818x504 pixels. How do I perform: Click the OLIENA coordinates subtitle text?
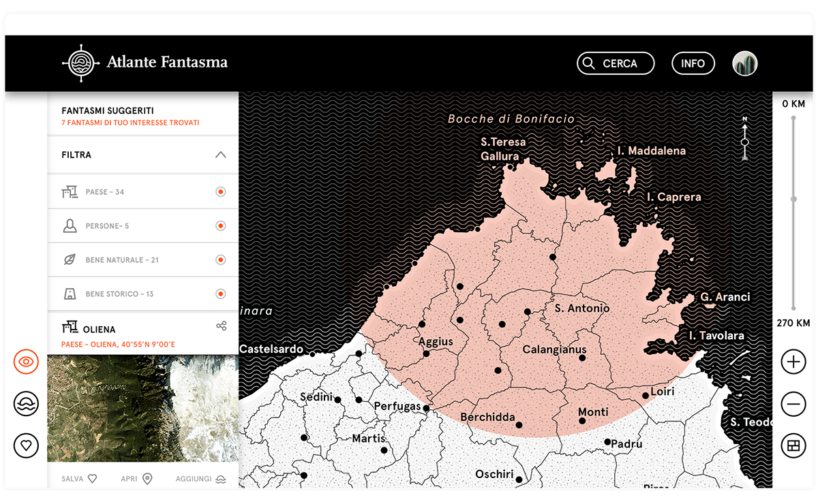pos(118,345)
